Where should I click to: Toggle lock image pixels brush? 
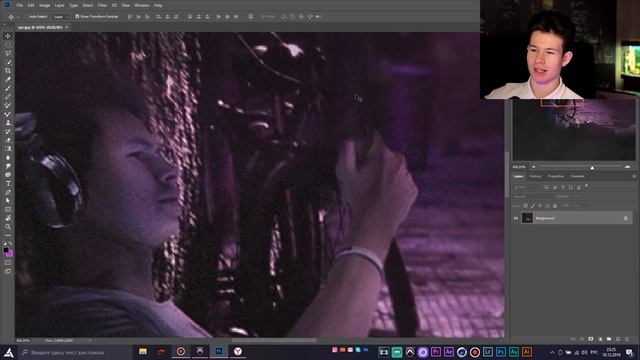533,206
